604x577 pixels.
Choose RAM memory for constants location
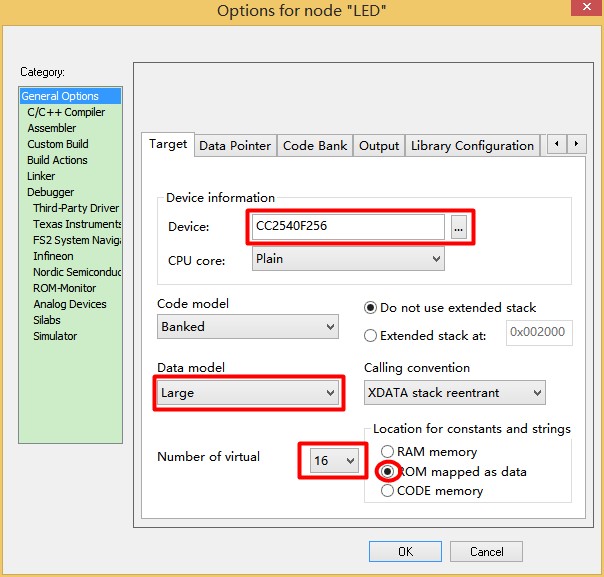pos(387,452)
